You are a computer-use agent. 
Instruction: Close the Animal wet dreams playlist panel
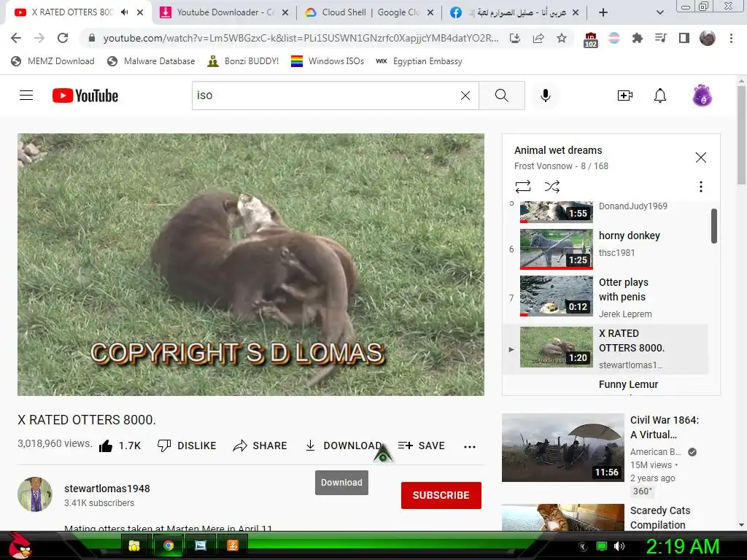(x=701, y=157)
